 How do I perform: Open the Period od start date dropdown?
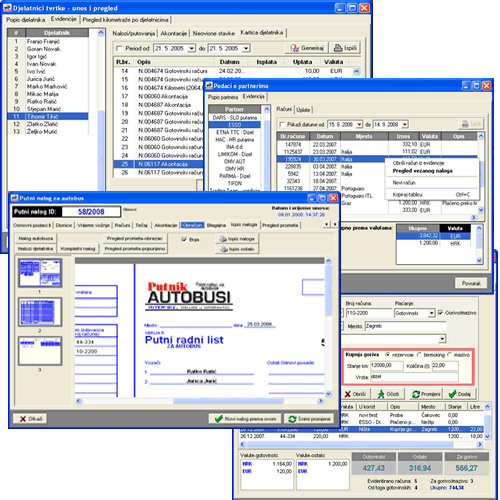point(191,49)
